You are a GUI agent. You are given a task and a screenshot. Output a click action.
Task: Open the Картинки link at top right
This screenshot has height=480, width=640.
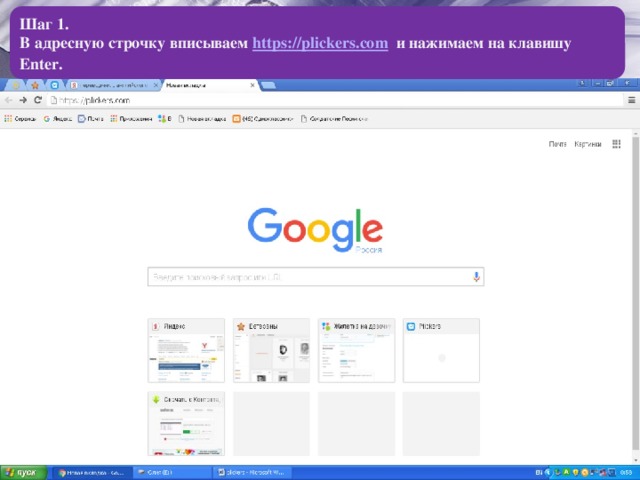click(x=588, y=144)
